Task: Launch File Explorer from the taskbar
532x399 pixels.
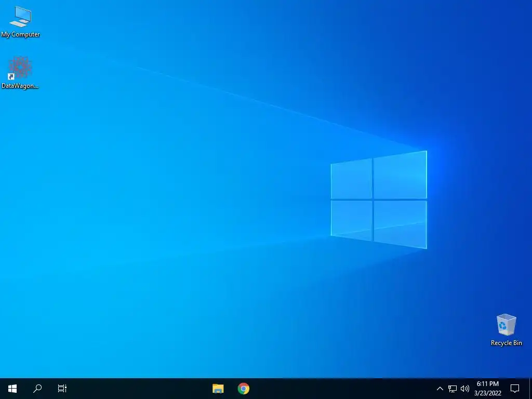Action: pos(218,389)
